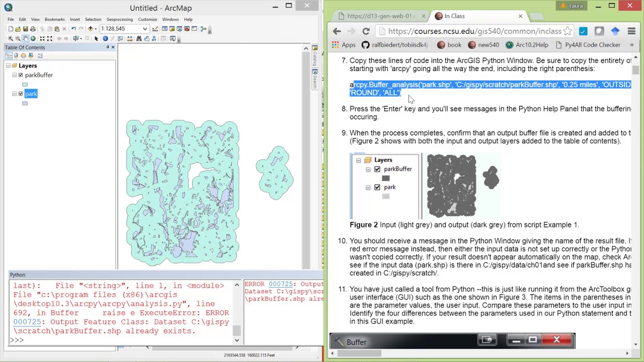Save the map with the floppy icon
Screen dimensions: 644x362
pos(25,29)
